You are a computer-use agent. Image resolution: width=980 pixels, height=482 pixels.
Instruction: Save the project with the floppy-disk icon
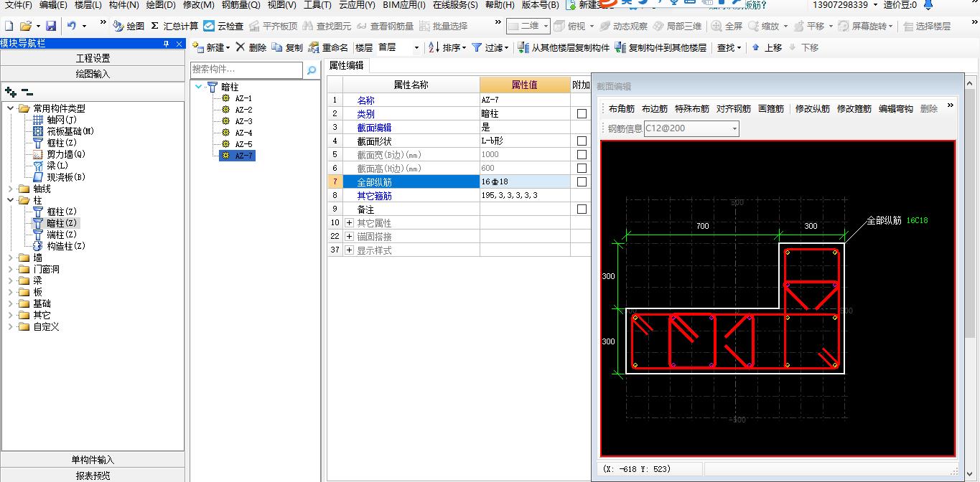click(x=51, y=26)
